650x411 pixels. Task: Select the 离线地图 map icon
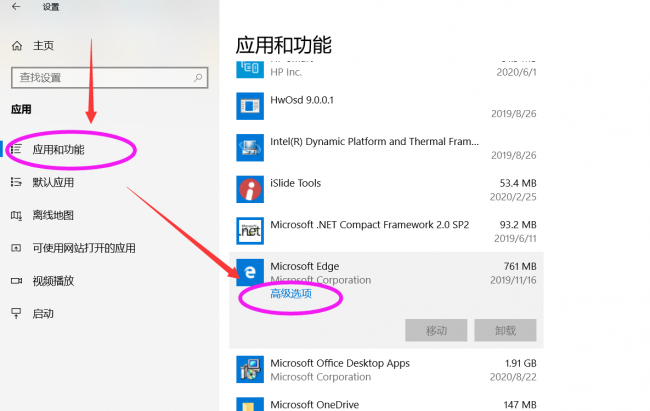coord(16,215)
